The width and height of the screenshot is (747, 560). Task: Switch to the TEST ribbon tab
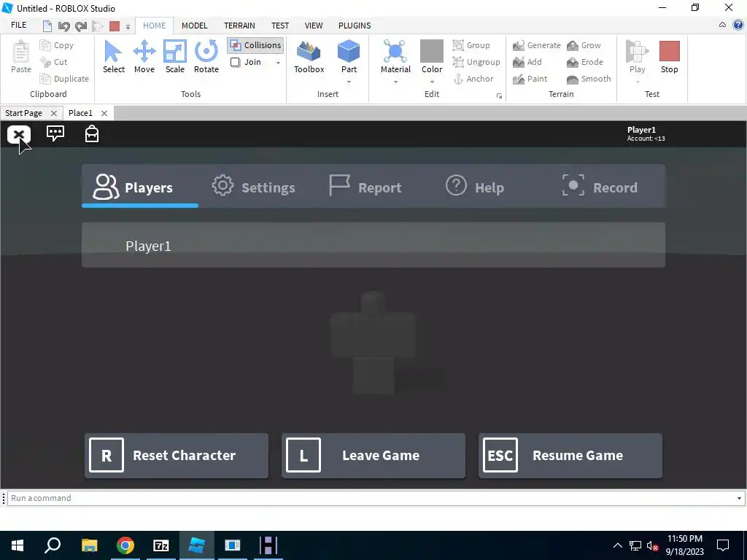[x=280, y=26]
